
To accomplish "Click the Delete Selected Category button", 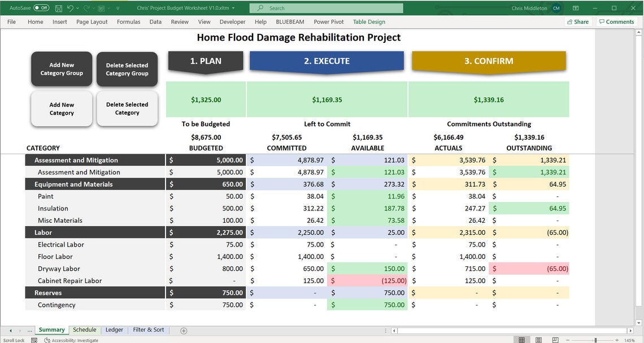I will pyautogui.click(x=127, y=109).
